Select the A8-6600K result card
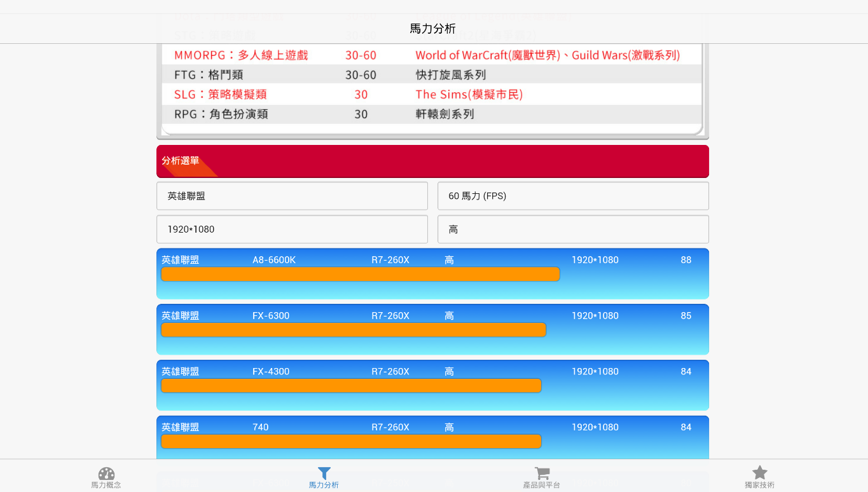The height and width of the screenshot is (492, 868). [432, 273]
